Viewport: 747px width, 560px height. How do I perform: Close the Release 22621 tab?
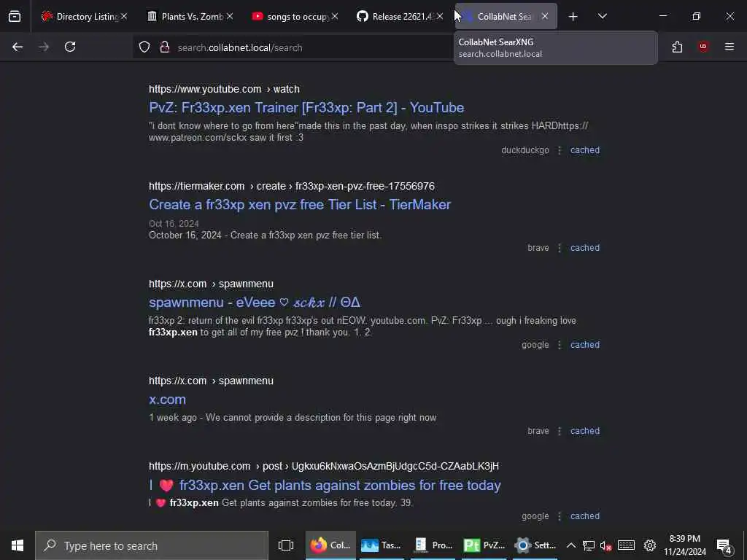pyautogui.click(x=440, y=17)
